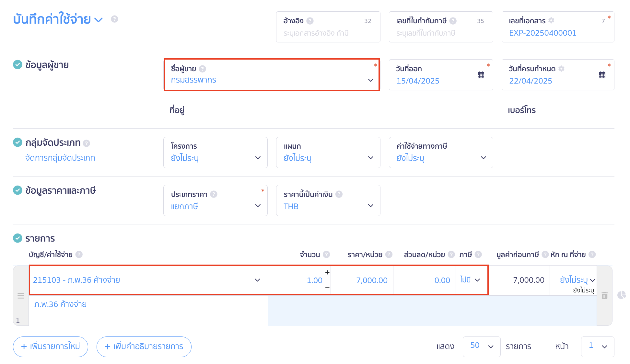Increase quantity with plus stepper
Screen dimensions: 630x364
tap(327, 272)
